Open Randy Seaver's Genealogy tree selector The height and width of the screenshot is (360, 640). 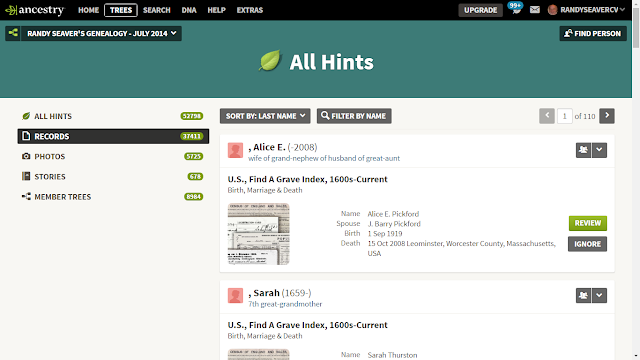[101, 33]
